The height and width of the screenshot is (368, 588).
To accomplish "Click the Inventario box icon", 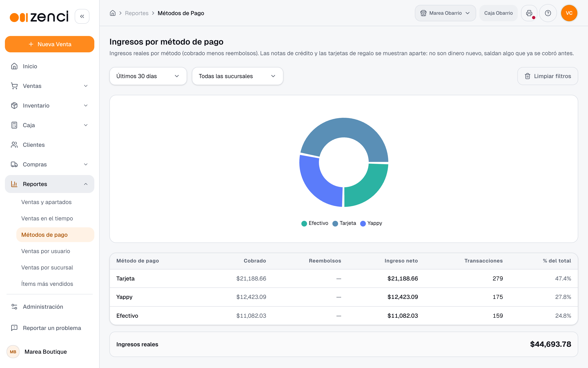I will pos(14,105).
